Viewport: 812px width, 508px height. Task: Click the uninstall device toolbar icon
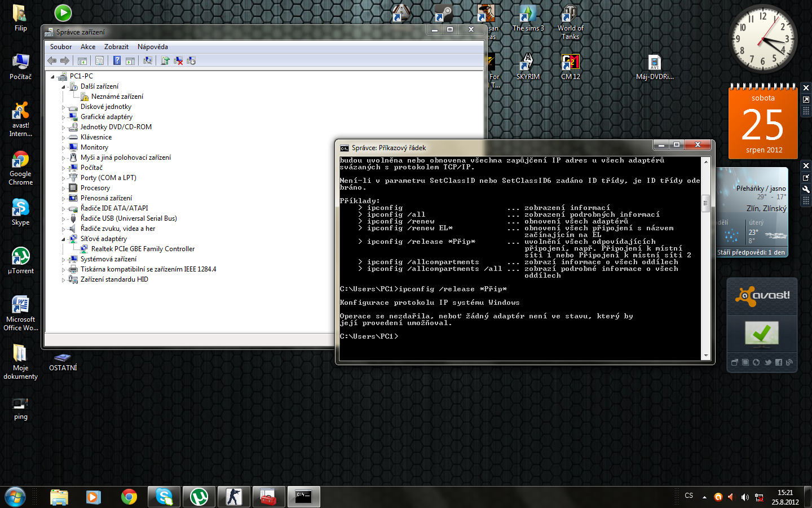178,60
